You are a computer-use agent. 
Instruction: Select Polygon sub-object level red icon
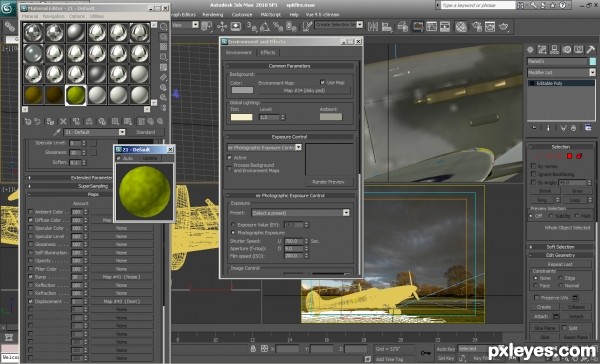pos(569,156)
